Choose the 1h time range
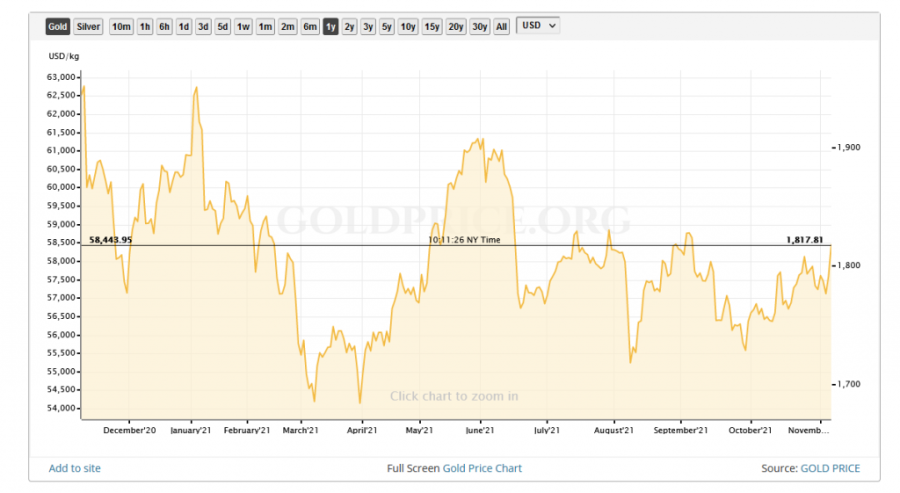The image size is (900, 493). [145, 26]
